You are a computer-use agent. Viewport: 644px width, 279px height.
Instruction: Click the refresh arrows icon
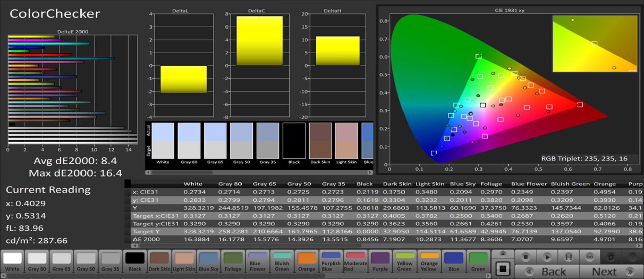(611, 257)
